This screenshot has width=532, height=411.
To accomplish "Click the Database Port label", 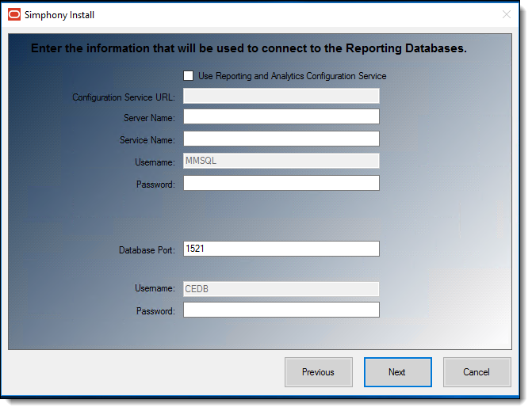I will click(147, 250).
